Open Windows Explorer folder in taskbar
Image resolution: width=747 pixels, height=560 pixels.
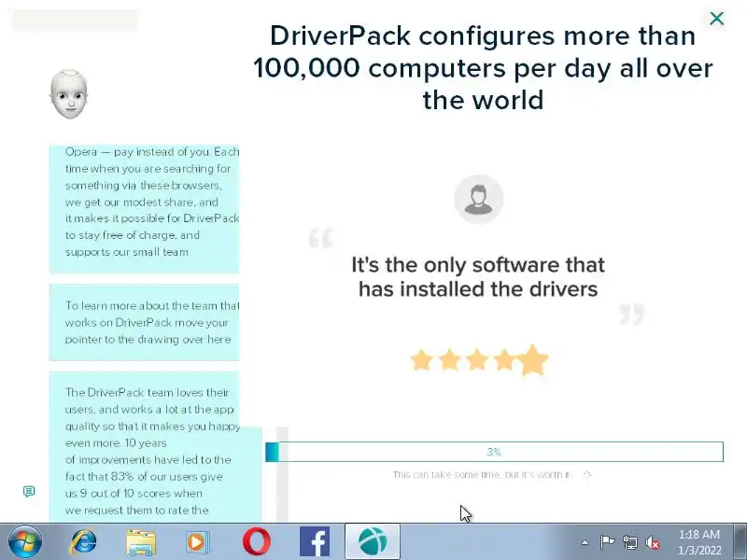[x=141, y=542]
